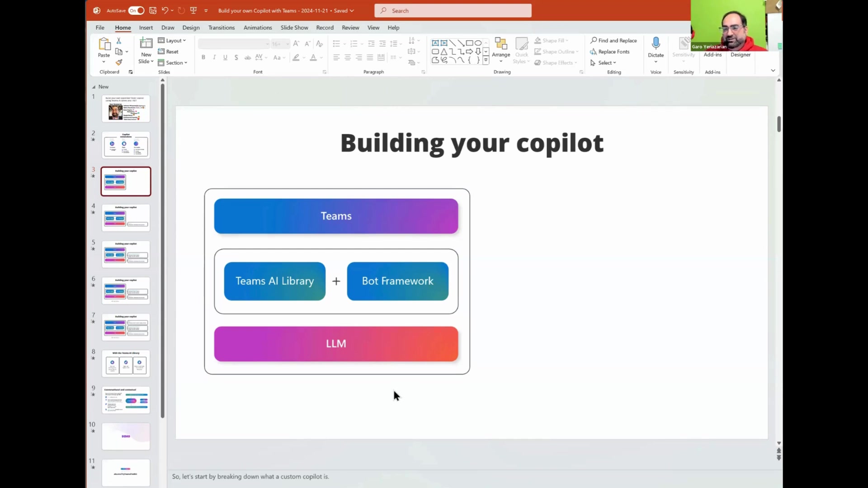Open the File menu
Image resolution: width=868 pixels, height=488 pixels.
click(100, 28)
